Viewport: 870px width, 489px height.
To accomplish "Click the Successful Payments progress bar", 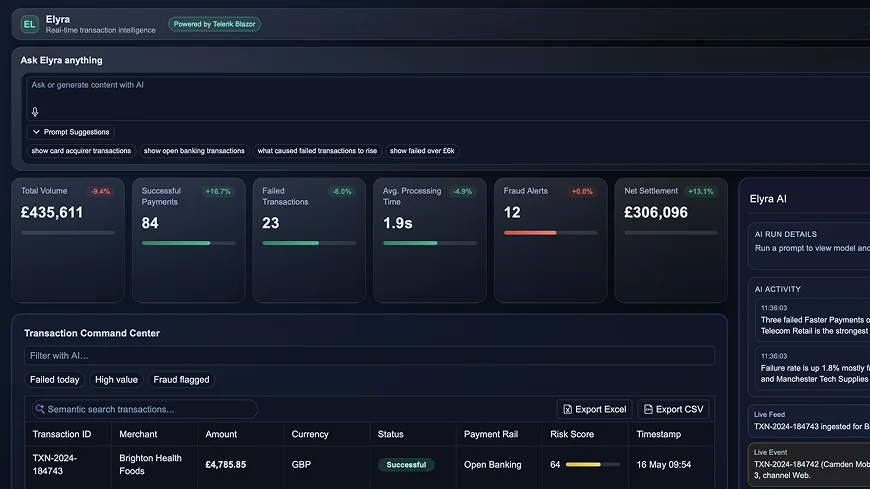I will tap(189, 243).
